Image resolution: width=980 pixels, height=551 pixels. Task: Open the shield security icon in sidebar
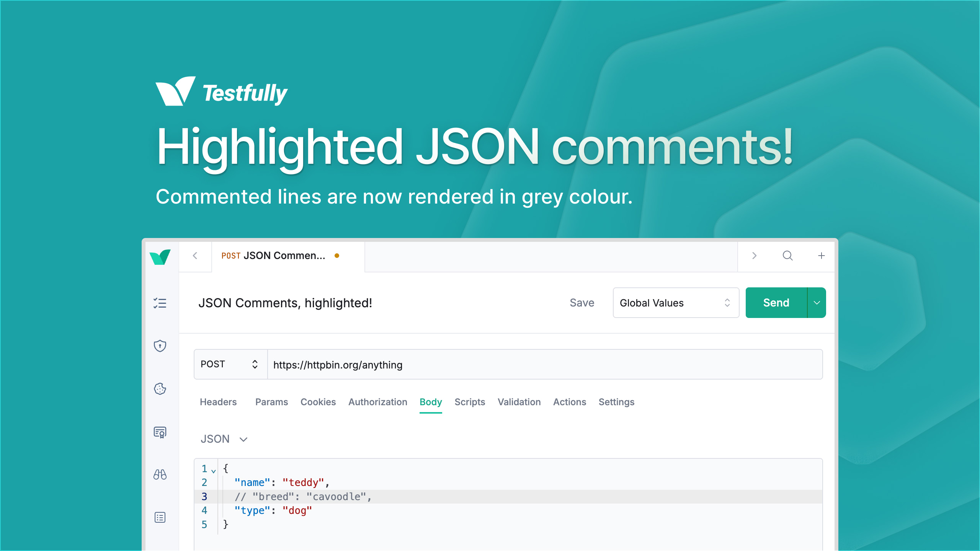[x=160, y=346]
